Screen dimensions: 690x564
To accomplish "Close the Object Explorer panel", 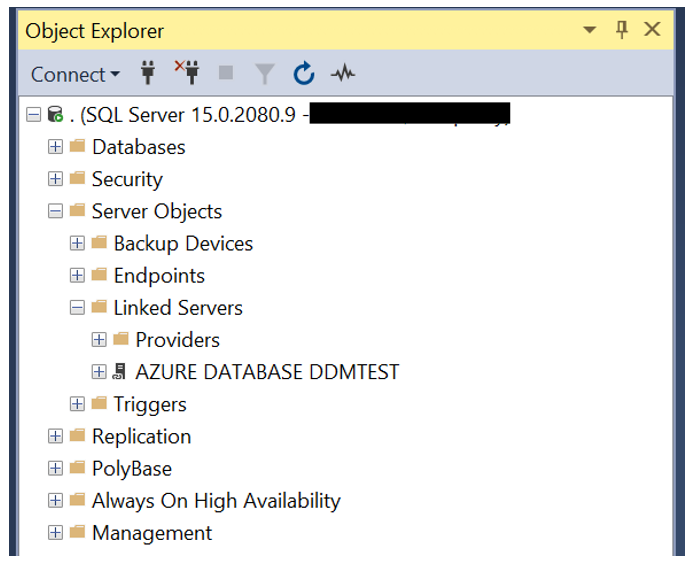I will click(653, 30).
